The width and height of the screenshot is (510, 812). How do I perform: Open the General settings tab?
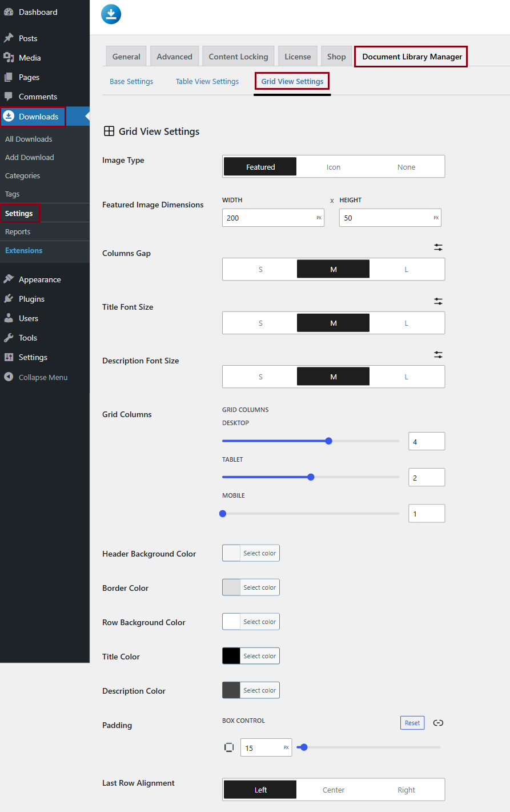(126, 57)
